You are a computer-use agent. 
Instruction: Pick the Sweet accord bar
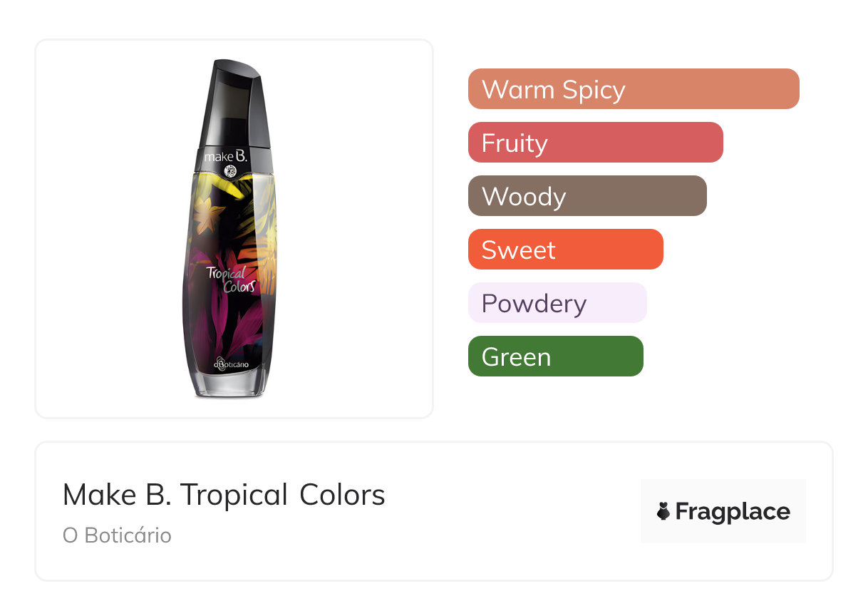pos(565,250)
